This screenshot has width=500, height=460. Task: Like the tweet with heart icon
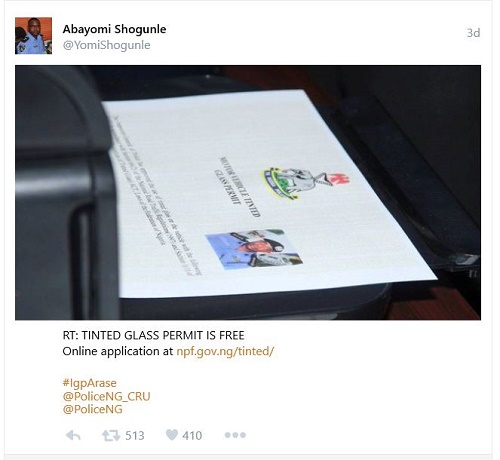172,435
